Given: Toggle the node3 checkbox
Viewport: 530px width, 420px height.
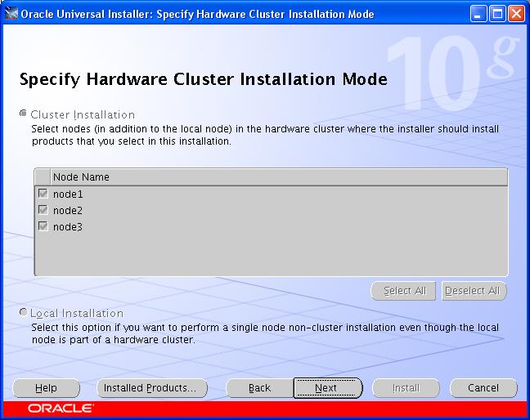Looking at the screenshot, I should click(43, 226).
